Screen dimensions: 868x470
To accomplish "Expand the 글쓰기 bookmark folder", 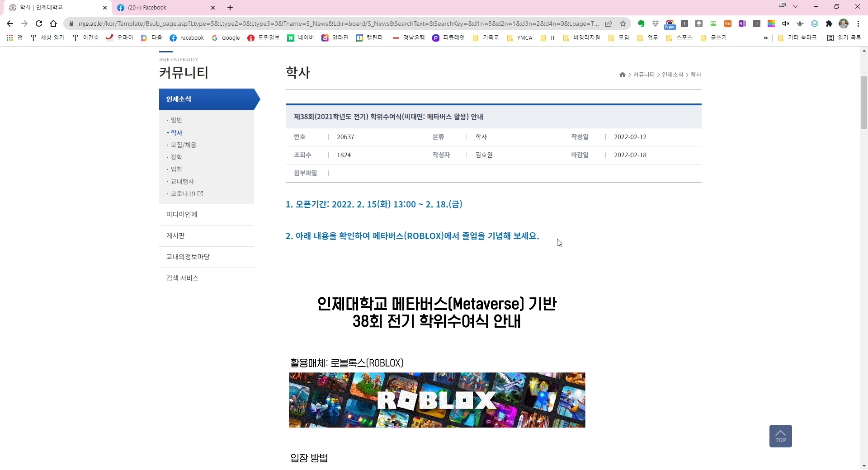I will pyautogui.click(x=713, y=38).
